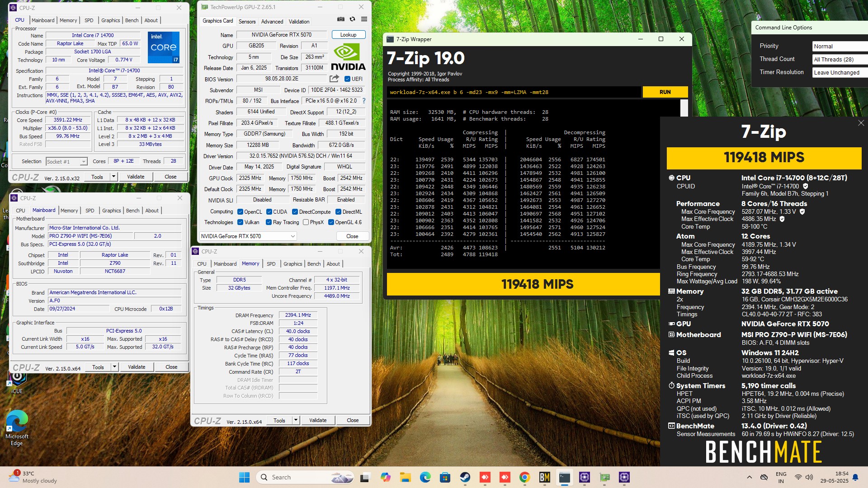Screen dimensions: 868x488
Task: Open the SPD tab in the Memory CPU-Z window
Action: click(271, 264)
